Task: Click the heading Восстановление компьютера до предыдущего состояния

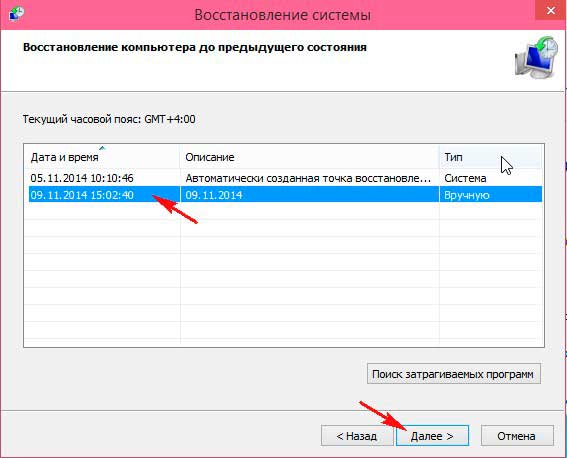Action: click(195, 47)
